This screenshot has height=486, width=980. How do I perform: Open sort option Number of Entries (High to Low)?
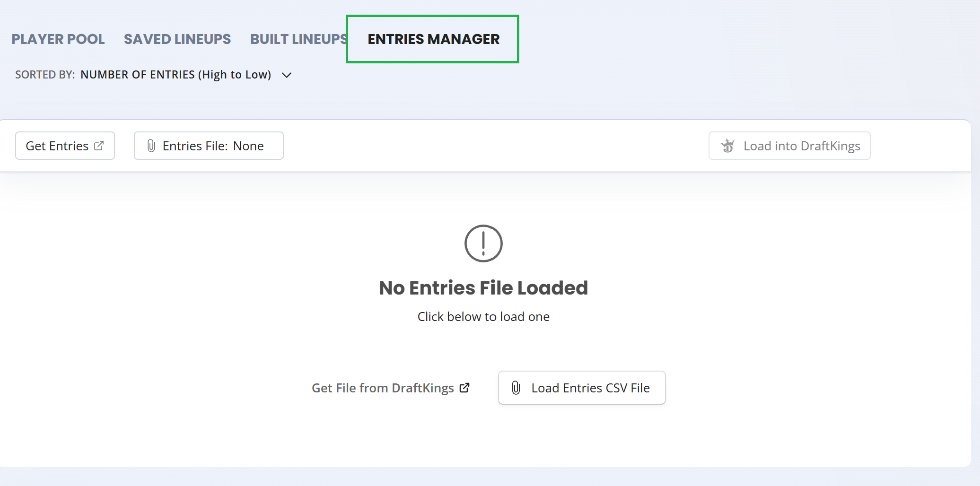(x=176, y=75)
